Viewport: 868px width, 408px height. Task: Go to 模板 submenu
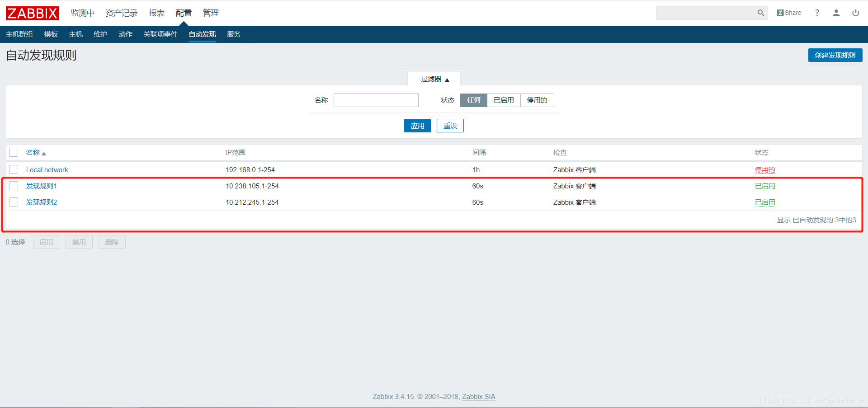(51, 34)
